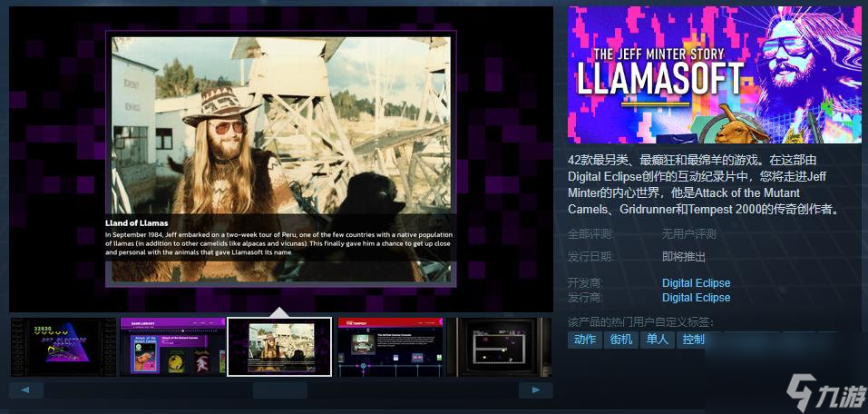Open the red-header timeline screenshot thumbnail
Screen dimensions: 868x414
pyautogui.click(x=390, y=347)
